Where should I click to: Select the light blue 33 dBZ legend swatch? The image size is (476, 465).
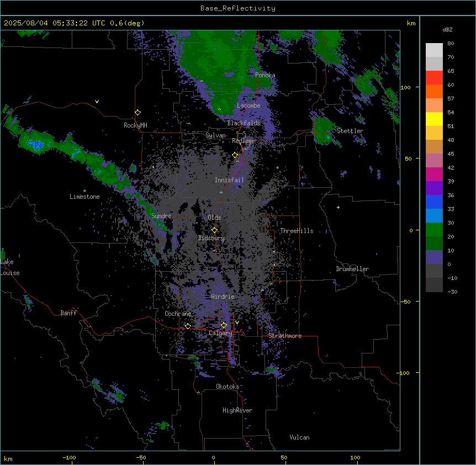(434, 216)
